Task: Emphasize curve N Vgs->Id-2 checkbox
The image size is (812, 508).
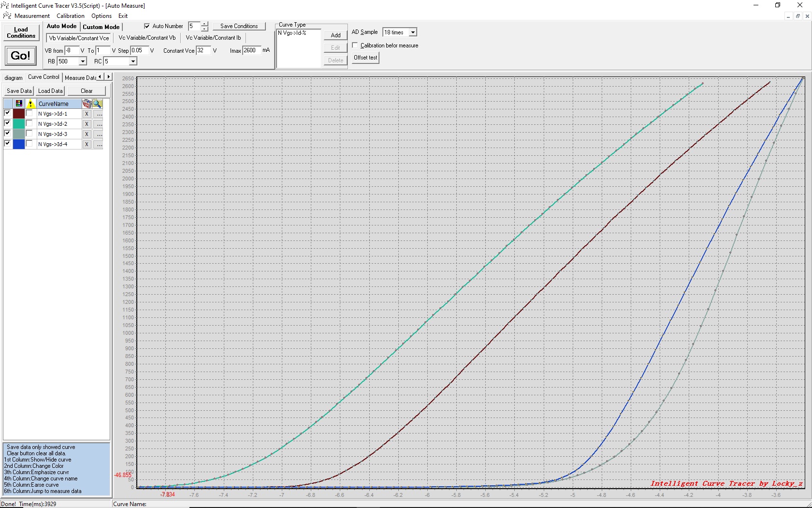Action: pyautogui.click(x=29, y=123)
